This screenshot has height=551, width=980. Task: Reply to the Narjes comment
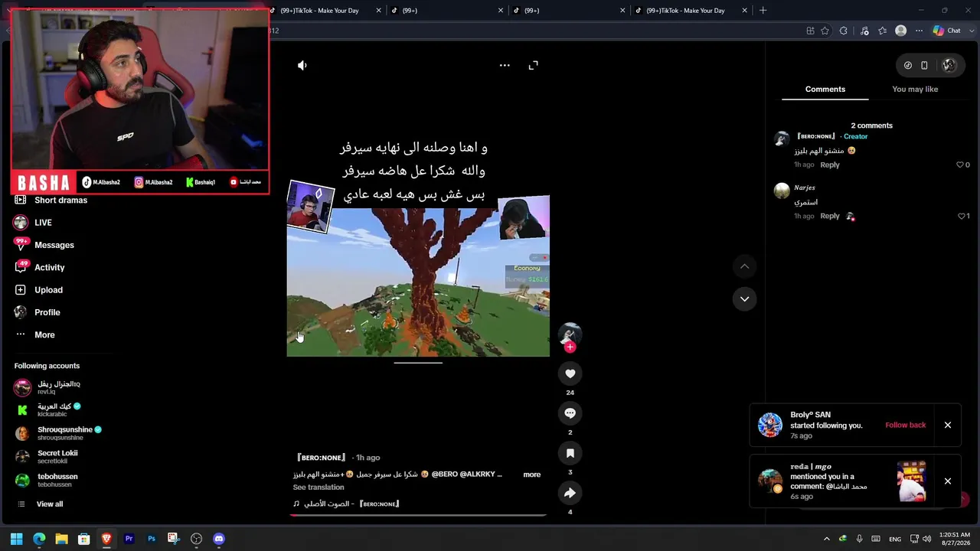(830, 217)
